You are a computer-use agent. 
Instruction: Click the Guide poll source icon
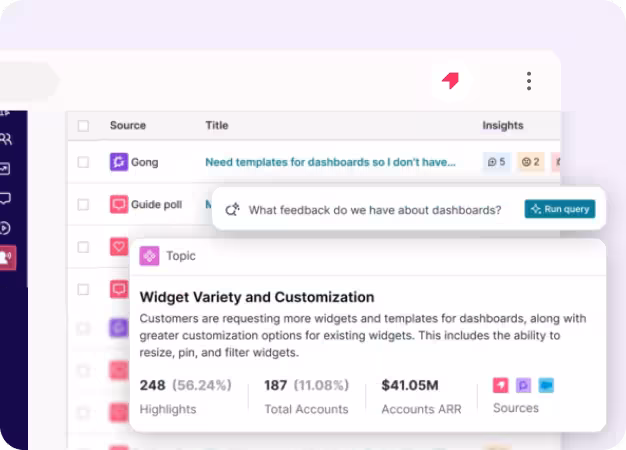(x=119, y=204)
